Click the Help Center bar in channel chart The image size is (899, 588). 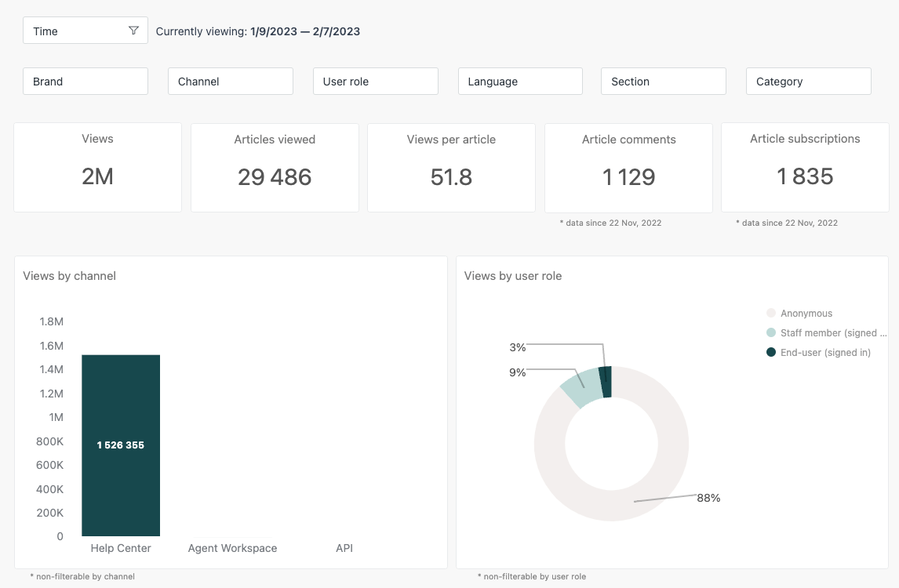pos(120,445)
